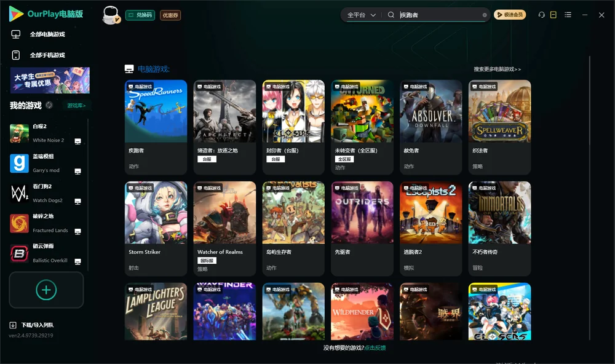Open the 织法者 Spellweaver game card

(499, 127)
